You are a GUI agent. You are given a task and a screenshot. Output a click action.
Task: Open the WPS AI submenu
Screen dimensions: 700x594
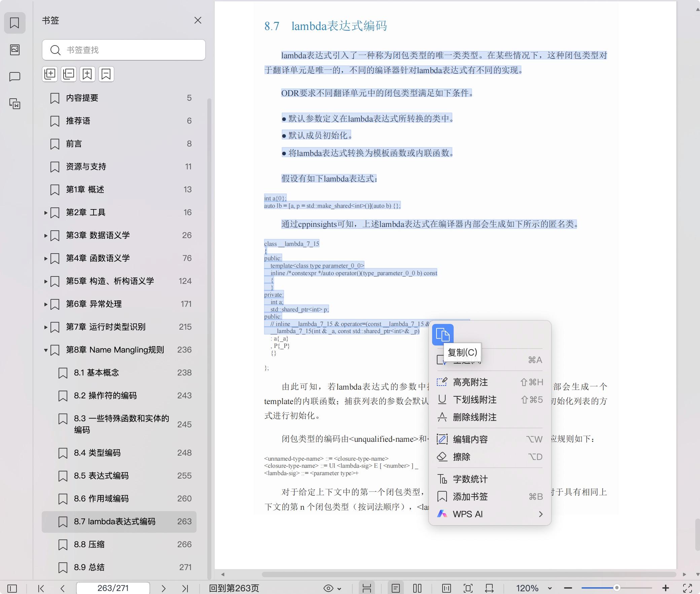490,514
